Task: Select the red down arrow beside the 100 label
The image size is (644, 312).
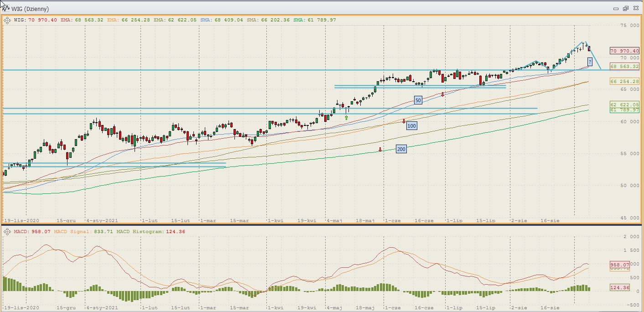Action: pos(404,121)
